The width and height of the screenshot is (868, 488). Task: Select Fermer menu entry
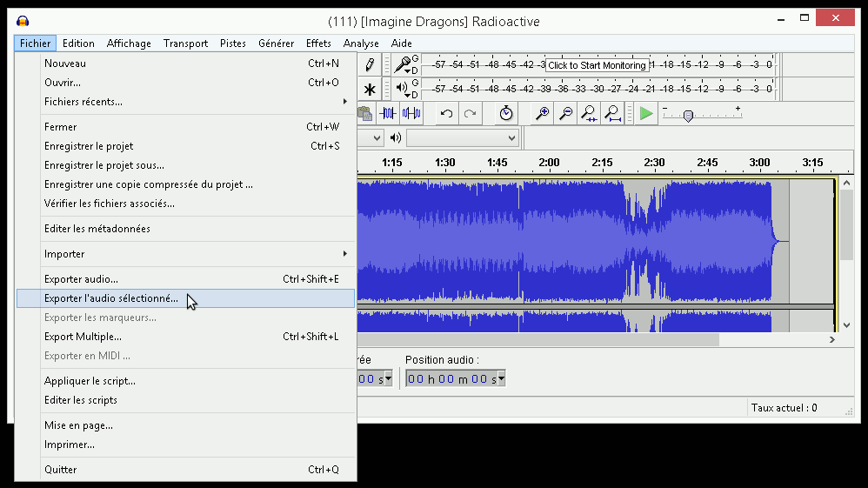(x=185, y=127)
